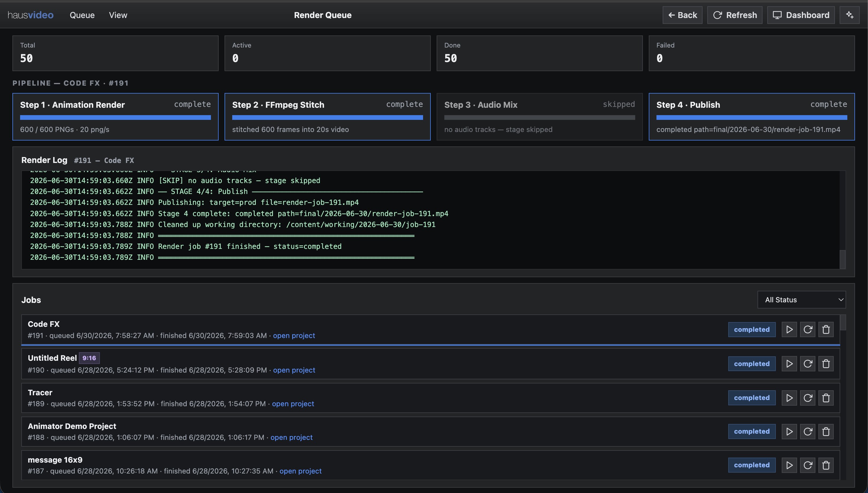
Task: Delete the Code FX job
Action: (x=826, y=329)
